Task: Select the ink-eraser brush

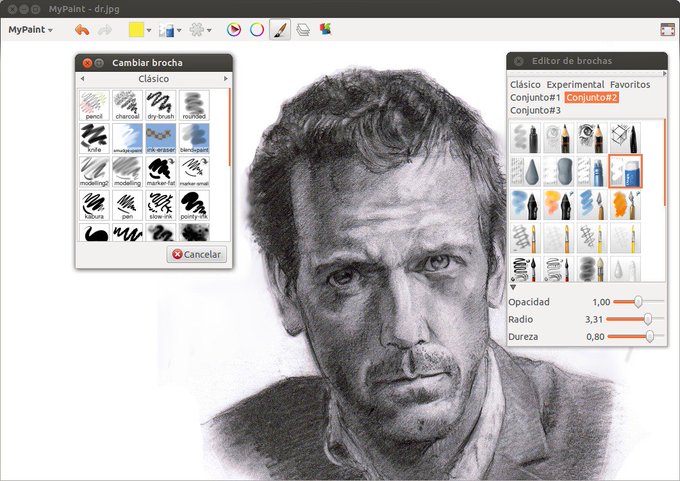Action: pos(161,138)
